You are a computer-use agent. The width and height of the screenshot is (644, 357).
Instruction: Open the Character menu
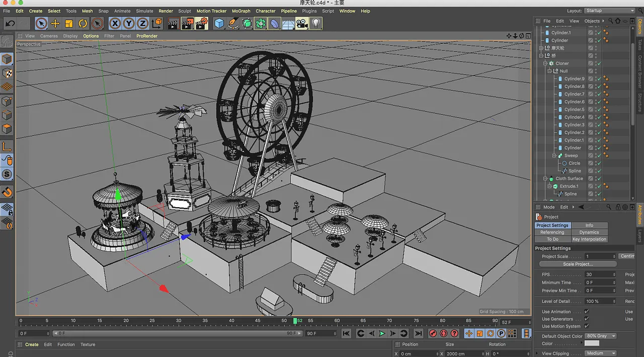pyautogui.click(x=266, y=11)
